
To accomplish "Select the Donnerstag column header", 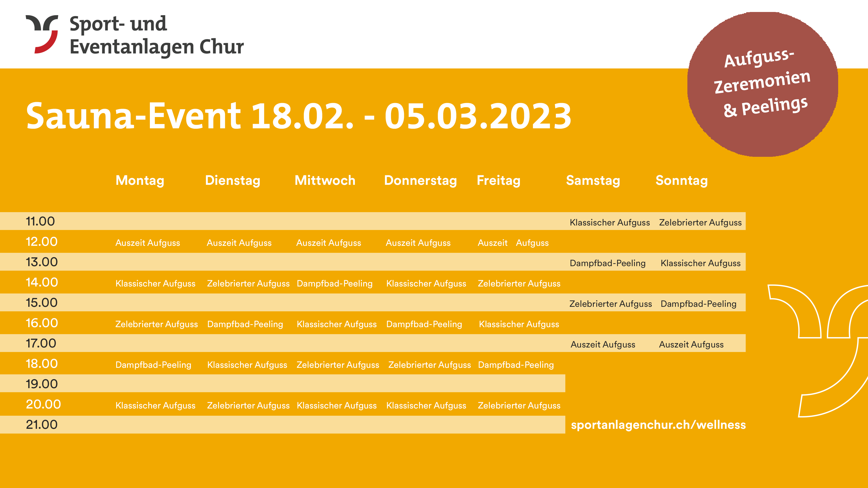I will point(420,181).
